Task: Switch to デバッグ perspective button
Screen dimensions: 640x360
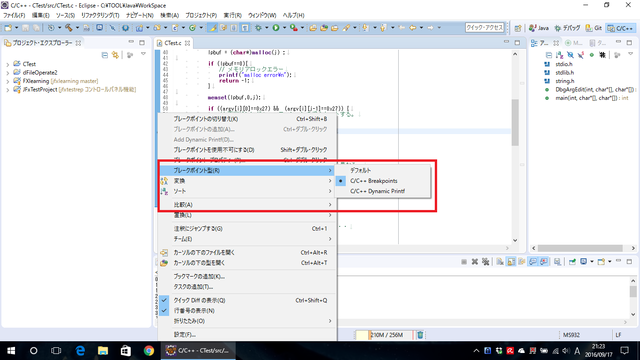Action: click(567, 28)
